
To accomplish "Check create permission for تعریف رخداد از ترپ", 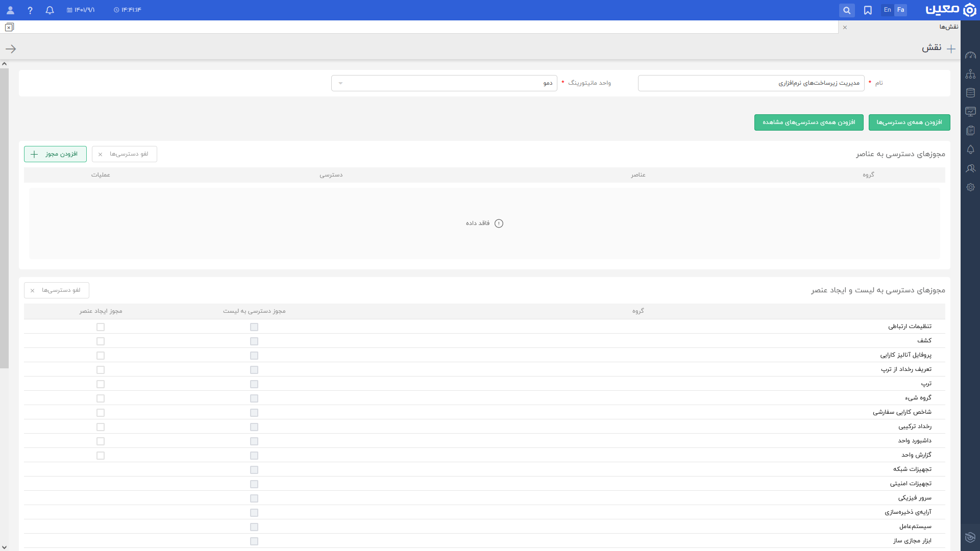I will [x=101, y=370].
